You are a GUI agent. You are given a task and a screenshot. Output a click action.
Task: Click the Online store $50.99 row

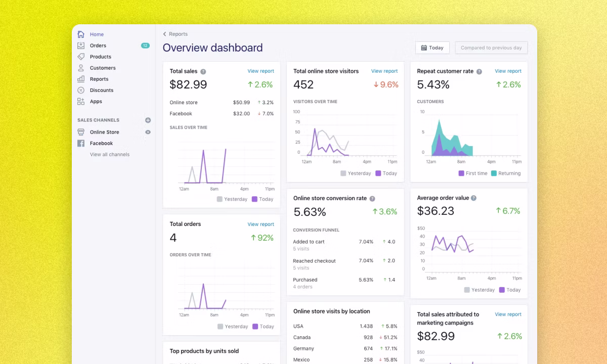tap(222, 103)
